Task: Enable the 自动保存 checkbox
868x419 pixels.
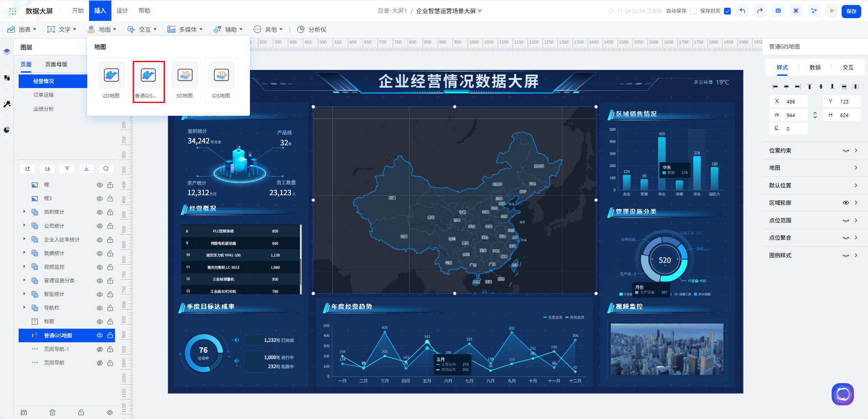Action: coord(693,11)
